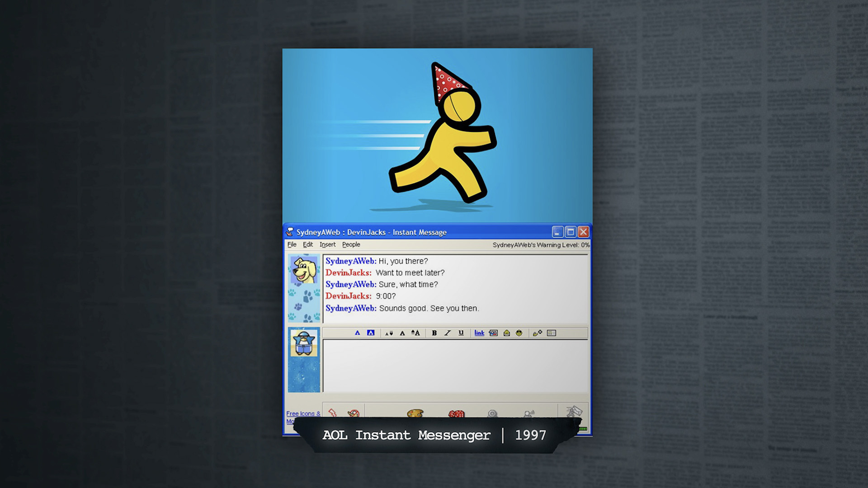The height and width of the screenshot is (488, 868).
Task: Click the AIM icon in title bar
Action: 289,232
